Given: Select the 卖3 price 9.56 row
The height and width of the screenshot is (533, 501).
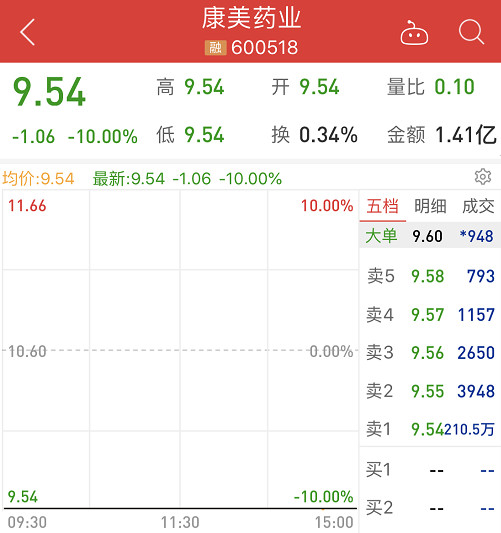Looking at the screenshot, I should coord(430,353).
